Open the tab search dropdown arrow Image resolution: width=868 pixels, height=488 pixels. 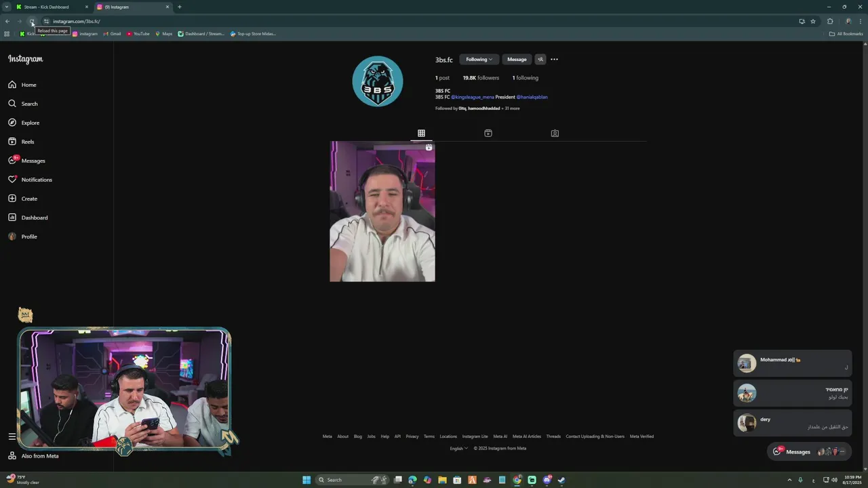[6, 7]
